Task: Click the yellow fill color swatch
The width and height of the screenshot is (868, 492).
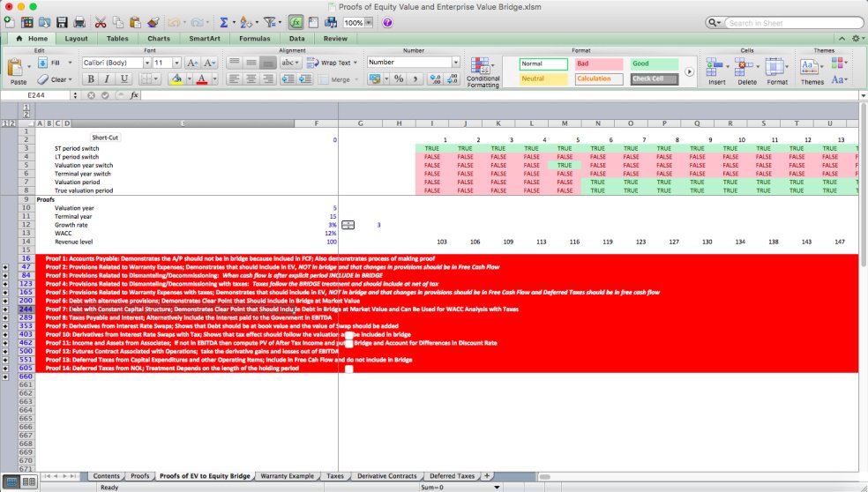Action: (177, 79)
